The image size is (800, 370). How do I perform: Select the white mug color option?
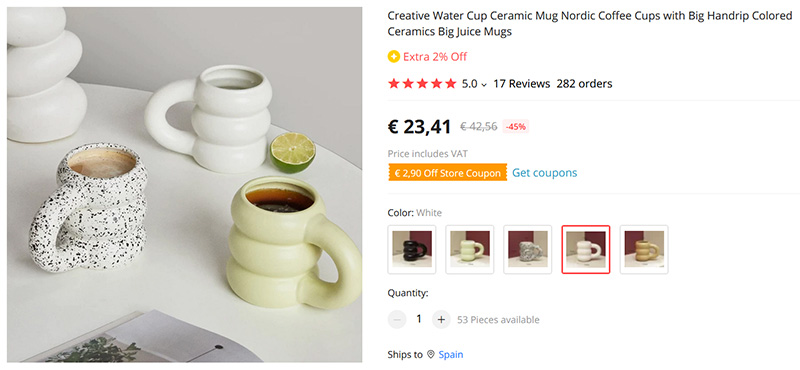coord(586,250)
